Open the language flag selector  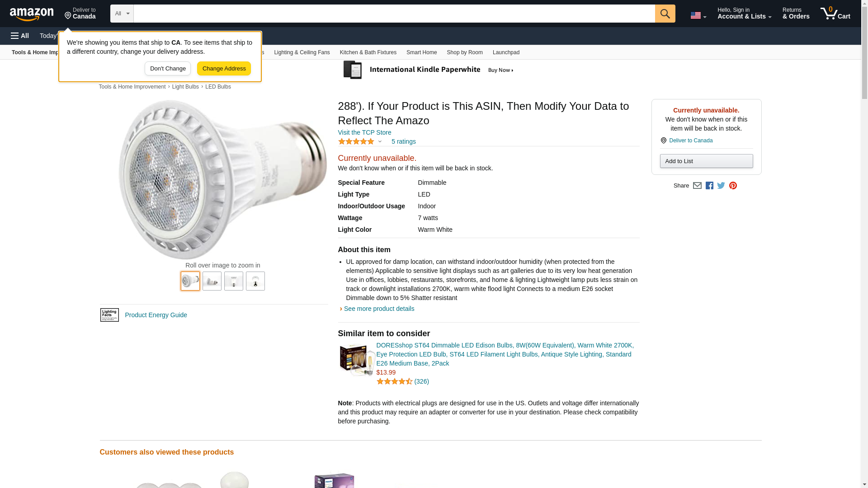coord(698,15)
